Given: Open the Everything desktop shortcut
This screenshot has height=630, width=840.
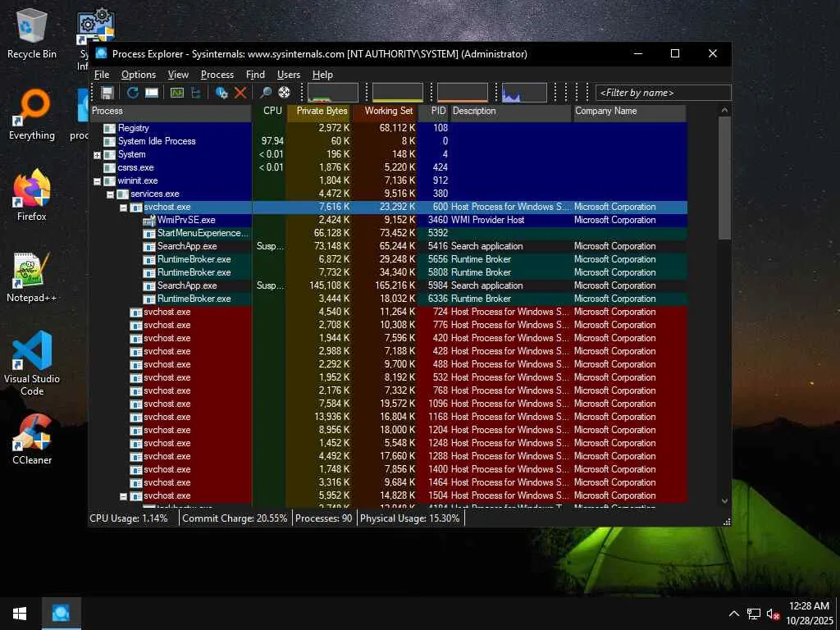Looking at the screenshot, I should point(32,115).
